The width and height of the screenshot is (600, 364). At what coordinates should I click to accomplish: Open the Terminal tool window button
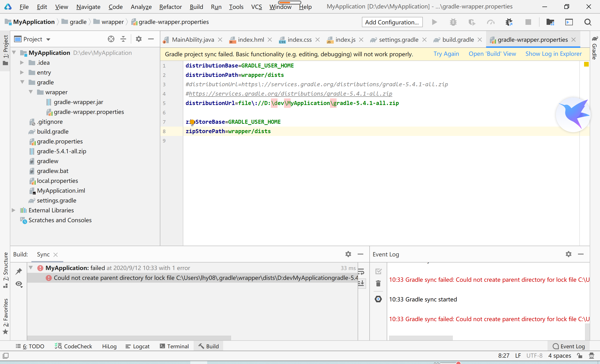(x=174, y=346)
